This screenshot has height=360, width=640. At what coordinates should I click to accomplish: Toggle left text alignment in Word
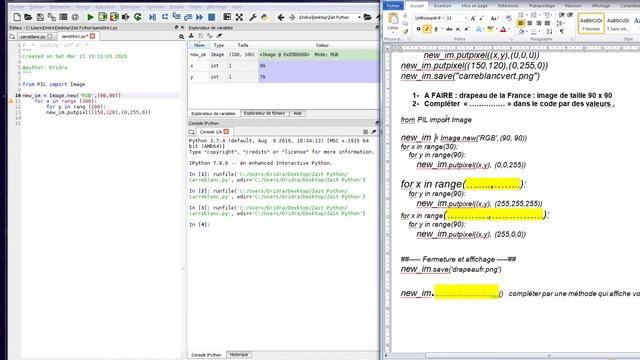[520, 23]
